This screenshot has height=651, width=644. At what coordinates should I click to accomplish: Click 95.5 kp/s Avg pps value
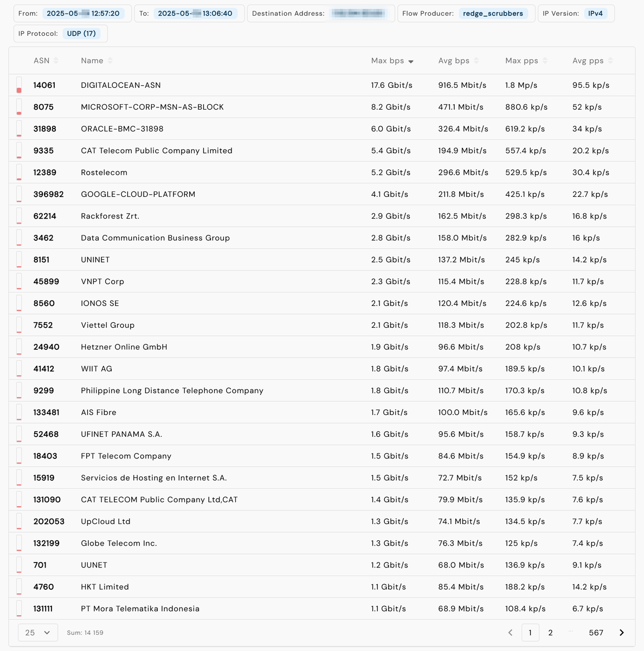pyautogui.click(x=591, y=85)
